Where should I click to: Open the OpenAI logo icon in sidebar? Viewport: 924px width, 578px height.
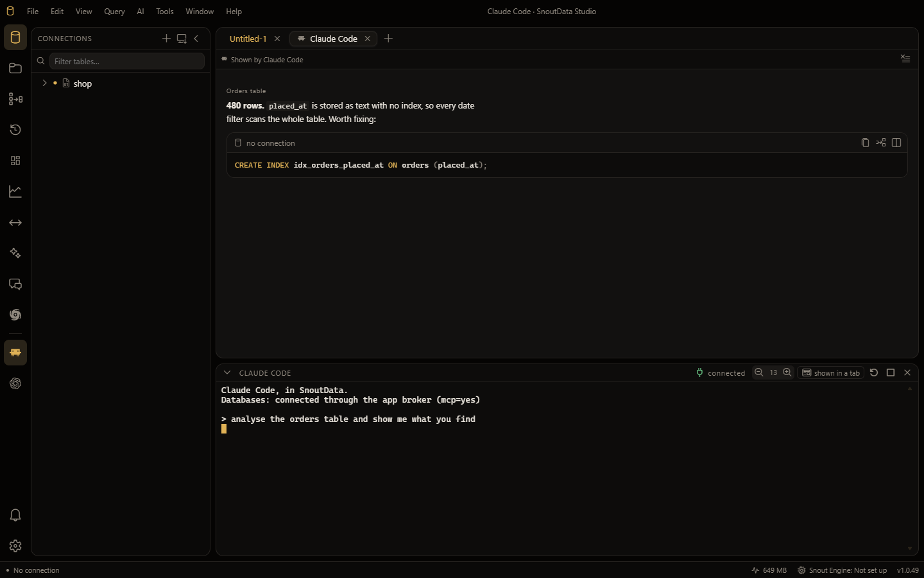click(15, 383)
